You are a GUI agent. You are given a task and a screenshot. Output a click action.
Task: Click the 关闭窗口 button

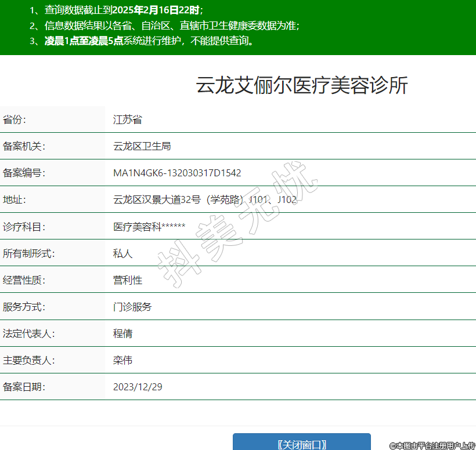[x=301, y=444]
